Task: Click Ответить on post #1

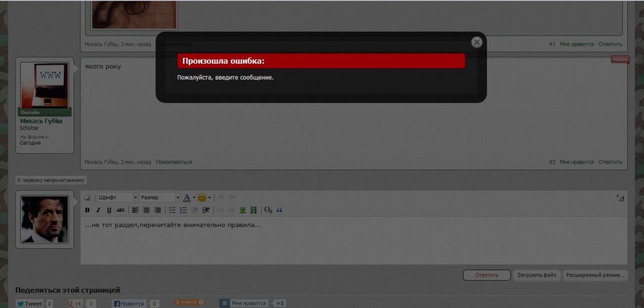Action: pyautogui.click(x=611, y=44)
